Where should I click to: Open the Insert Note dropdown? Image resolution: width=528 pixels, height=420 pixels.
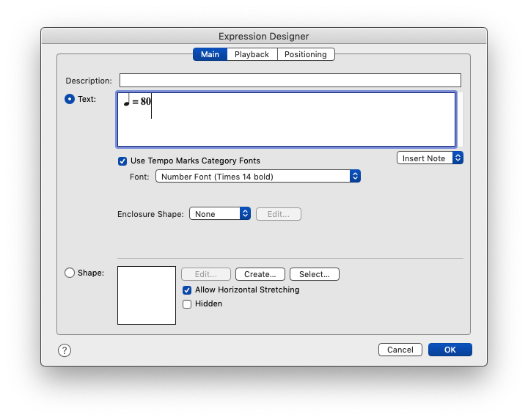pyautogui.click(x=430, y=158)
